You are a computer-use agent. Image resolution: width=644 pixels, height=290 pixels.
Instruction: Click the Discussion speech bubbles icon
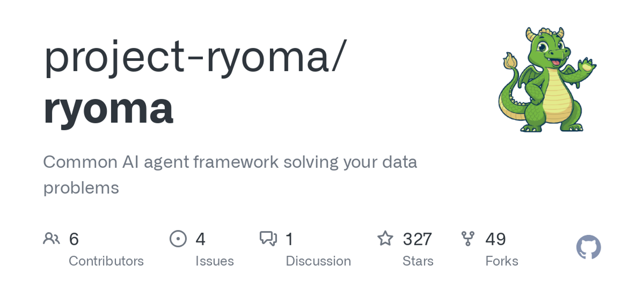tap(268, 239)
